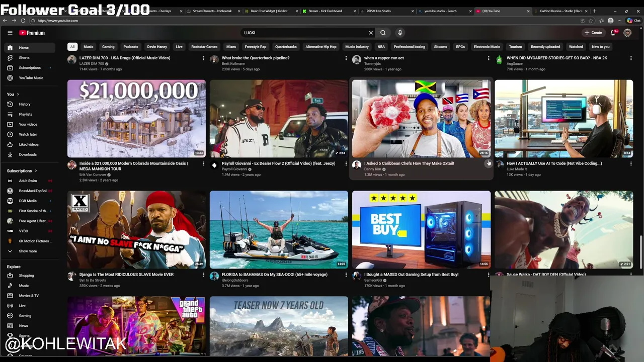Screen dimensions: 644x362
Task: Open the YouTube hamburger guide menu
Action: click(x=10, y=33)
